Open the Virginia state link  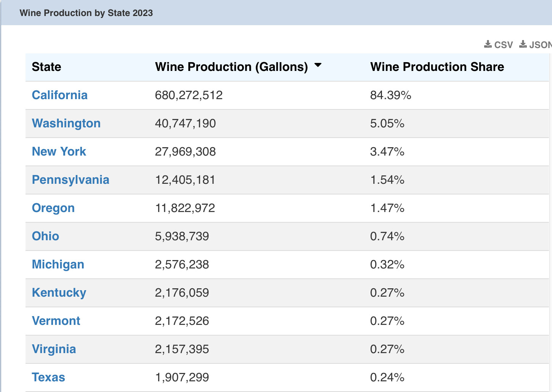[x=54, y=349]
